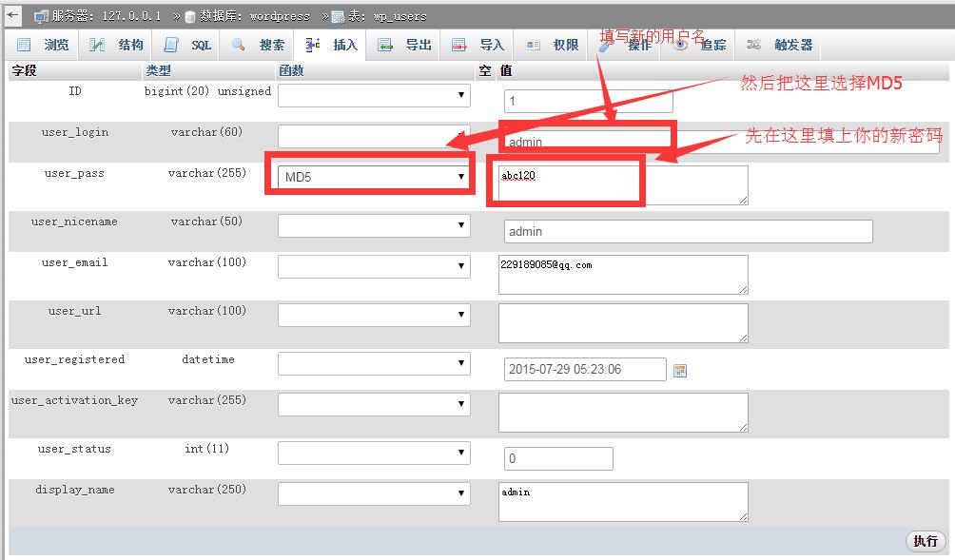The width and height of the screenshot is (955, 560).
Task: Click the user_pass value field containing abc120
Action: [622, 184]
